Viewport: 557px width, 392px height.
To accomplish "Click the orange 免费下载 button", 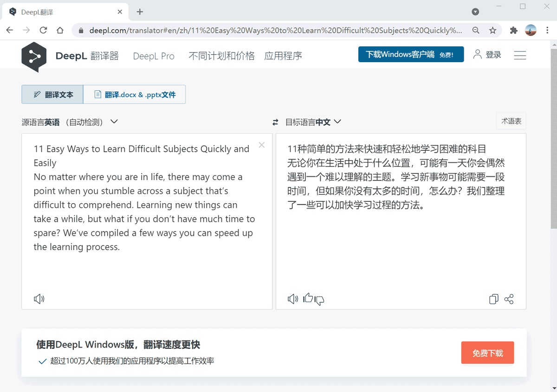I will (x=487, y=353).
